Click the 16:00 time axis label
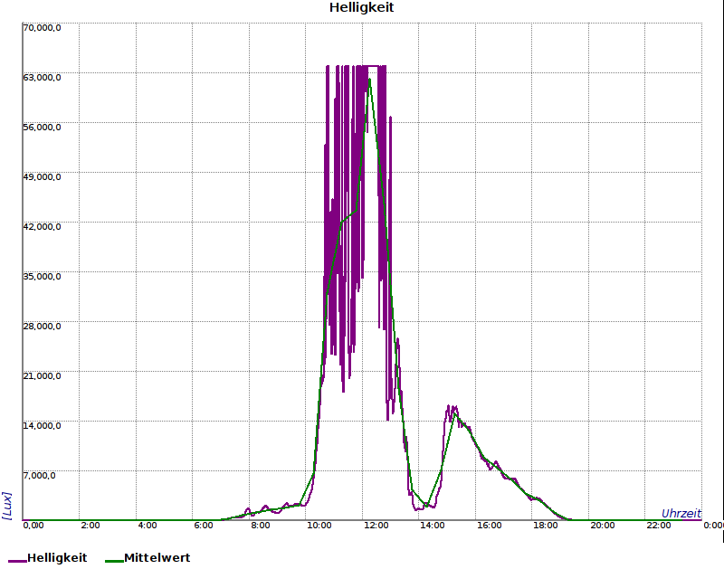This screenshot has width=724, height=588. click(489, 526)
